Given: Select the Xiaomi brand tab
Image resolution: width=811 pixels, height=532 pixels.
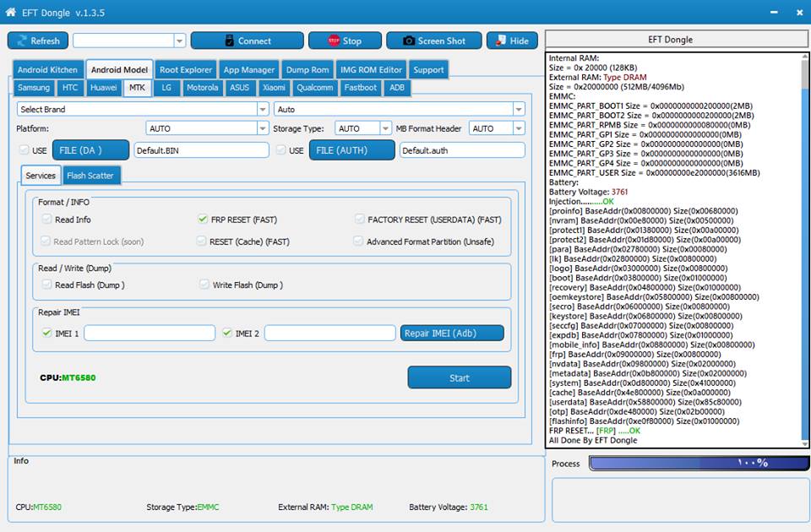Looking at the screenshot, I should [x=274, y=88].
